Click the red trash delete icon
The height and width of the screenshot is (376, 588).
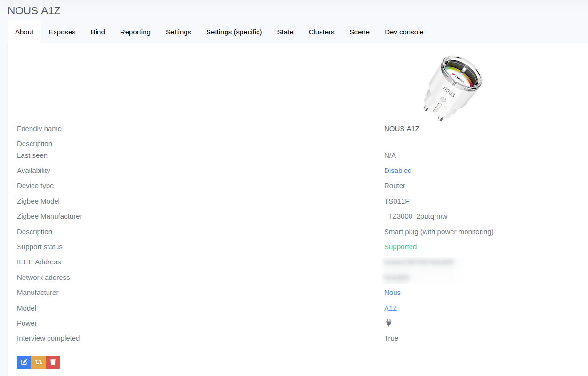pos(53,362)
